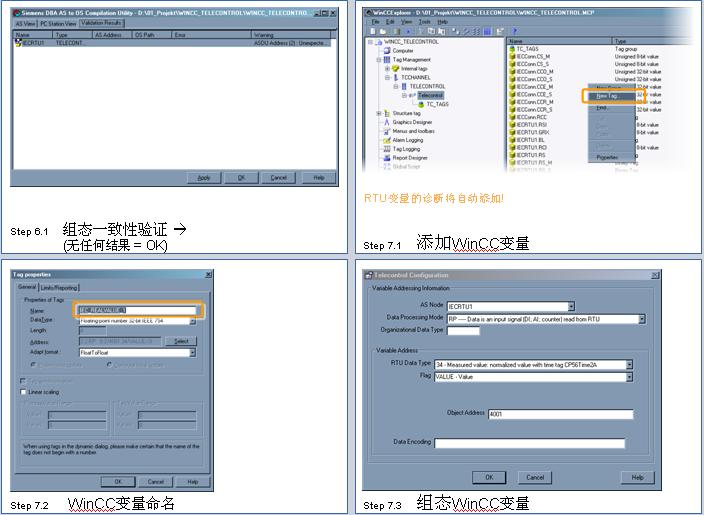This screenshot has width=704, height=515.
Task: Tick the Linear scaling checkbox in Tag properties
Action: (23, 392)
